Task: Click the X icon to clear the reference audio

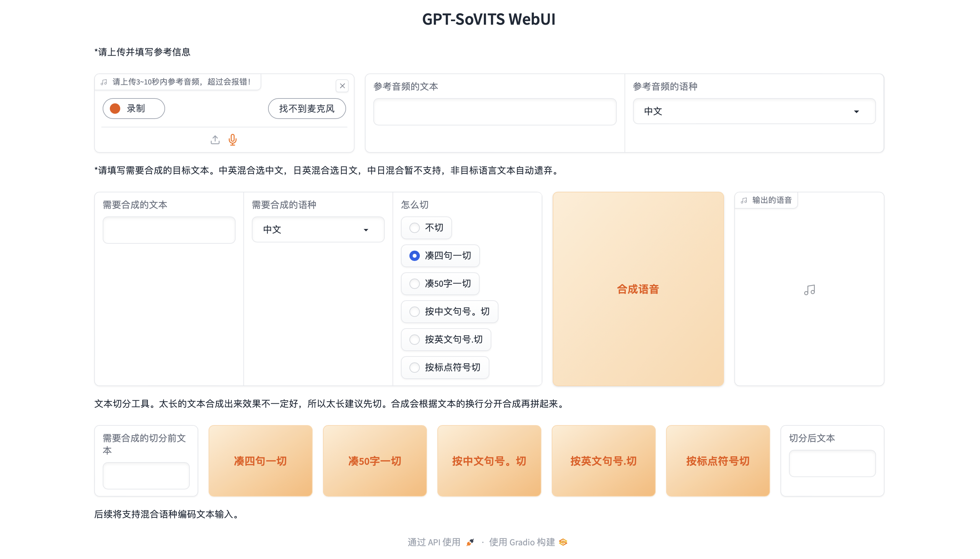Action: (342, 85)
